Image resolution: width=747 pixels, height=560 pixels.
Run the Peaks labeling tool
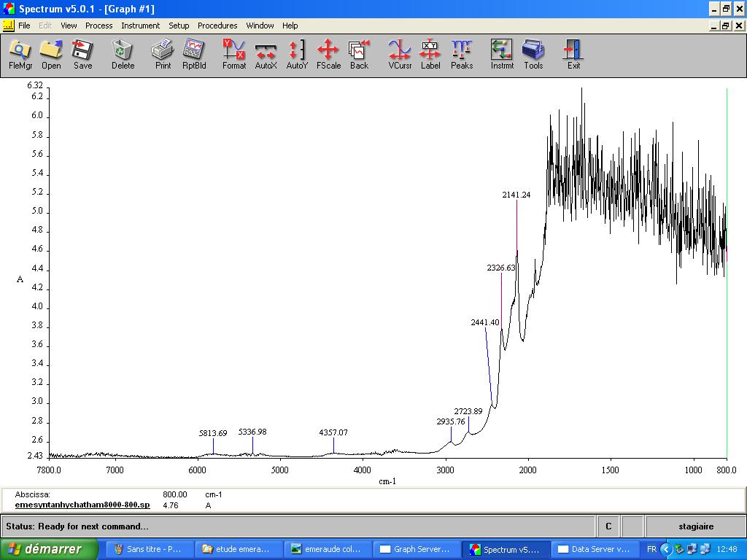(462, 55)
